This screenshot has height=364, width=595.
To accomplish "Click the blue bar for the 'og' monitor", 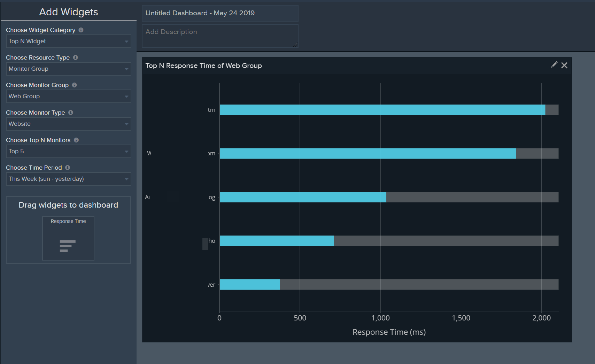I will coord(303,197).
